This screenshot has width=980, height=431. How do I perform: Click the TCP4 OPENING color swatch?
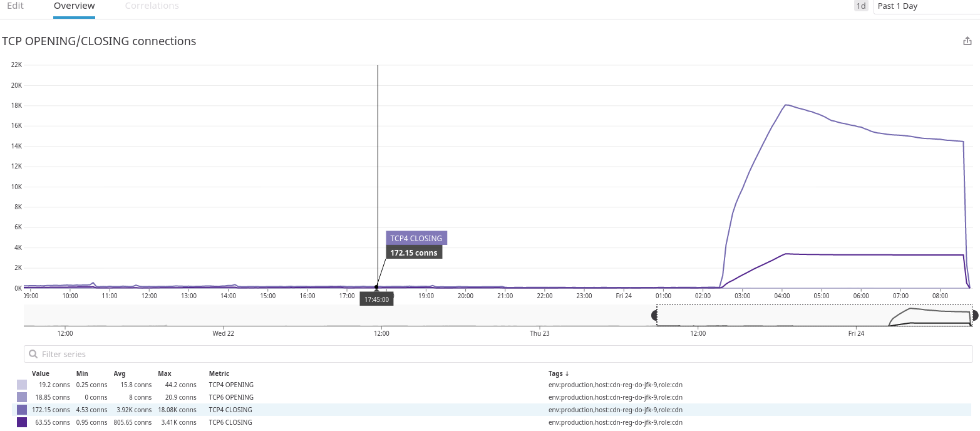coord(22,385)
